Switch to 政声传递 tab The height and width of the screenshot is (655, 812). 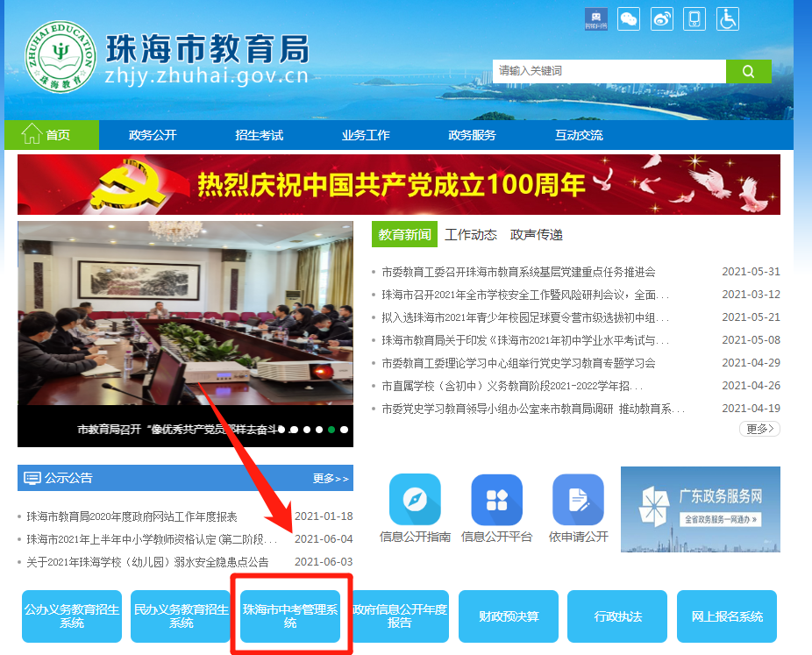pos(537,235)
